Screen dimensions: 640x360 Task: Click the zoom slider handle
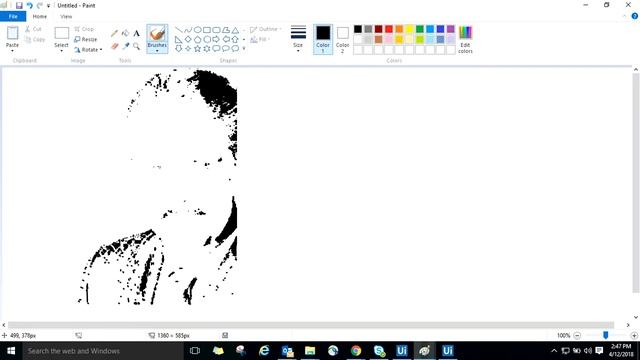click(x=606, y=335)
